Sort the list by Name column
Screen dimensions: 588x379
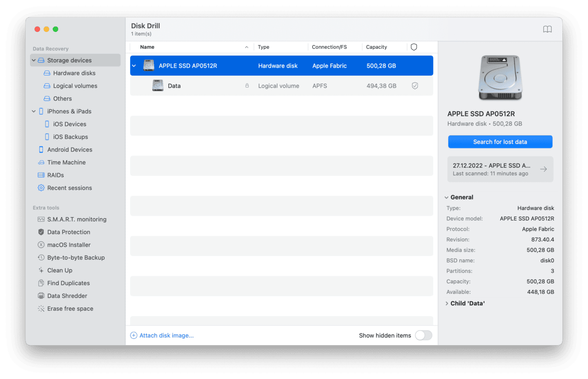coord(147,47)
